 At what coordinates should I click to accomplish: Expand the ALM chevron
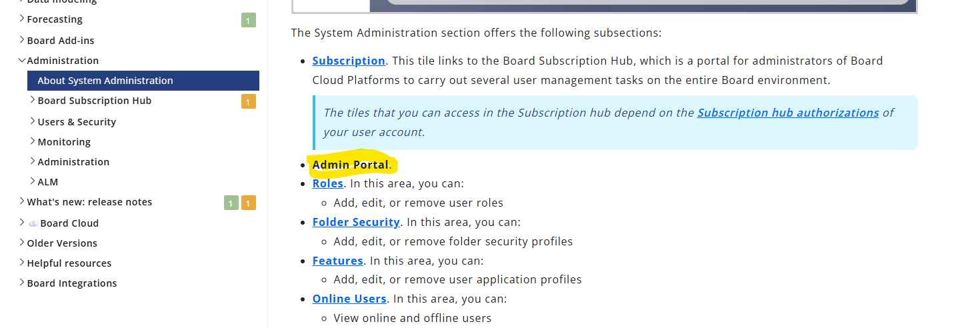33,181
